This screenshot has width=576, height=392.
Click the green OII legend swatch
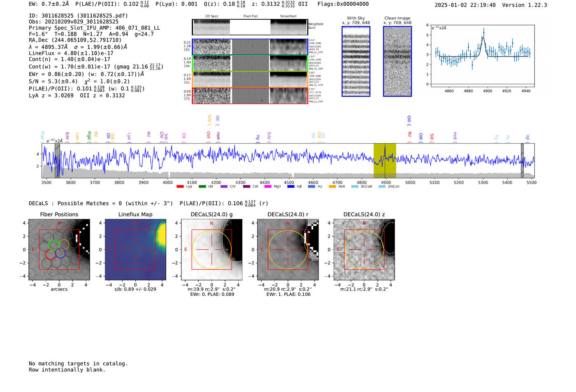click(x=202, y=186)
